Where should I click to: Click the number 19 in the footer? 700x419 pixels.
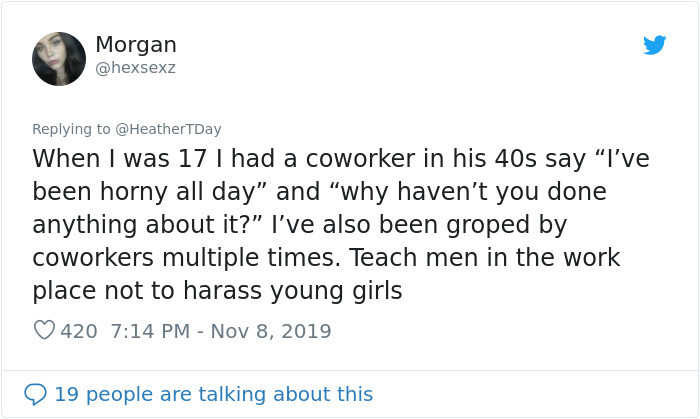point(66,394)
